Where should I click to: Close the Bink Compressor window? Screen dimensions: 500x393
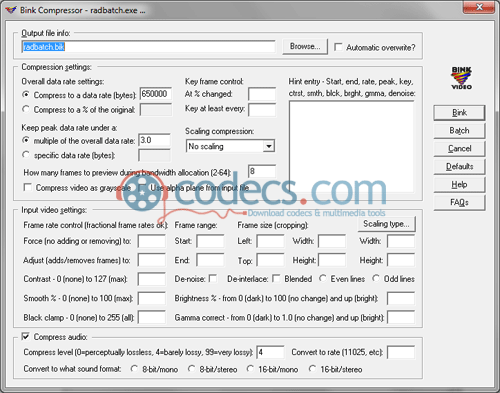coord(479,7)
